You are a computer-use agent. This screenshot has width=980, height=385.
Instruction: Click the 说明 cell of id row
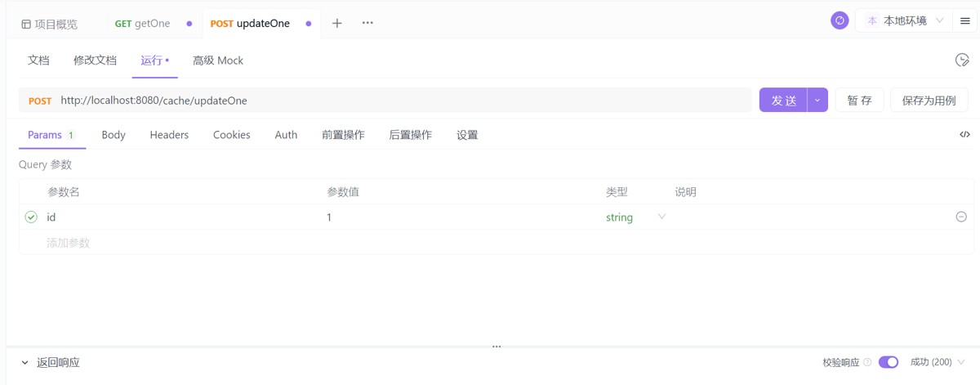810,217
